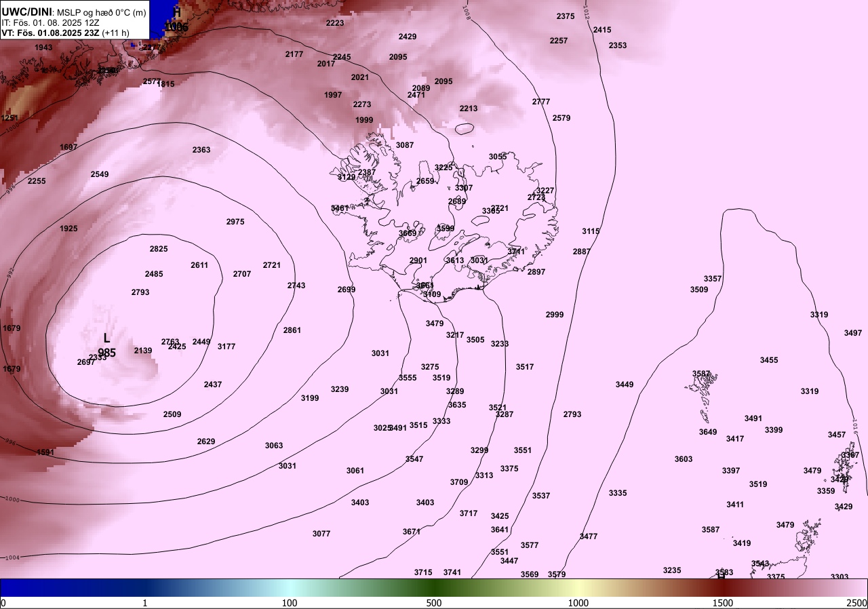Screen dimensions: 868x609
Task: Click the height value 2629
Action: pos(206,441)
